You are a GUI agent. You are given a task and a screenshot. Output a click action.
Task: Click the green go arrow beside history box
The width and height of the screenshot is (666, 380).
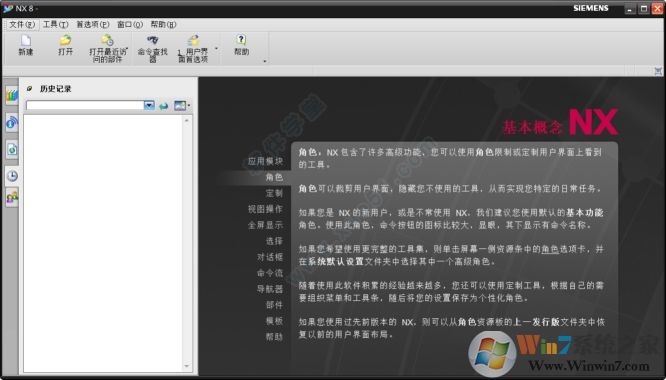[164, 106]
